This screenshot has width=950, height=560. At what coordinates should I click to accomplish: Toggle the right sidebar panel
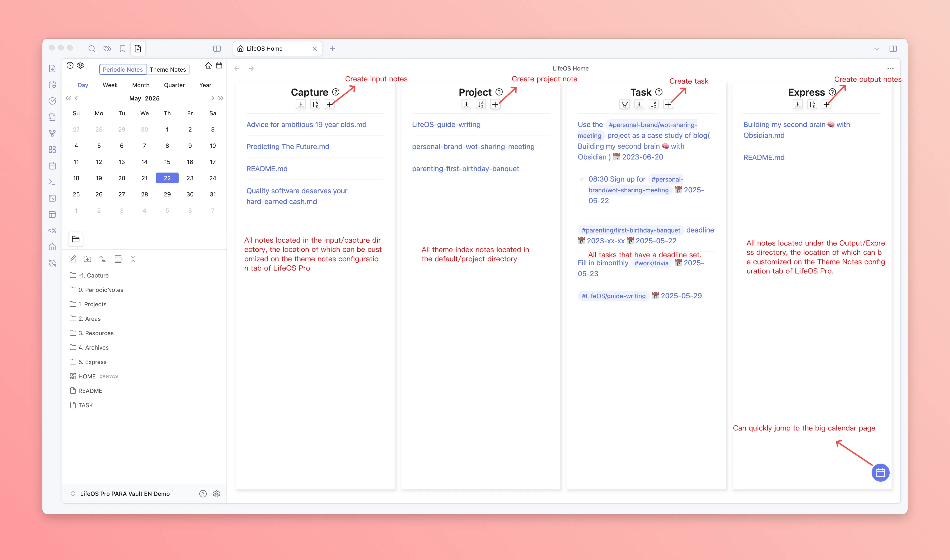893,49
